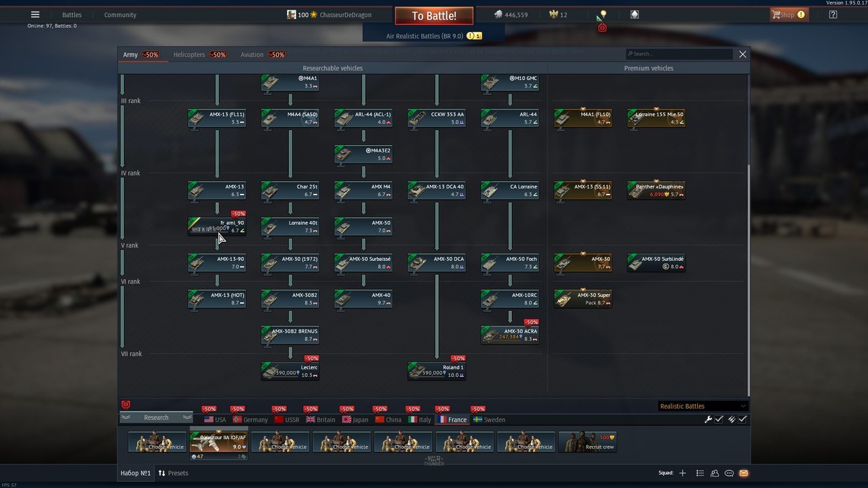Open the Realistic Battles mode dropdown
868x488 pixels.
point(703,406)
